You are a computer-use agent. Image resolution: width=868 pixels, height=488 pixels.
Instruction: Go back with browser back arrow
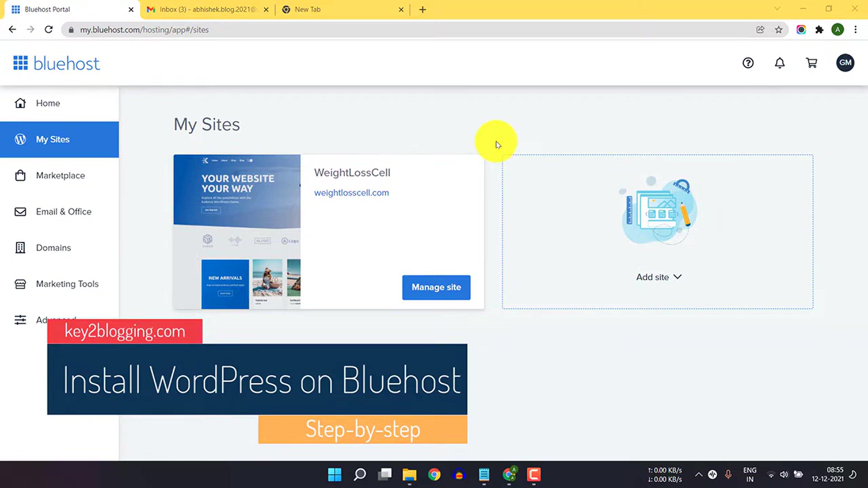point(12,29)
